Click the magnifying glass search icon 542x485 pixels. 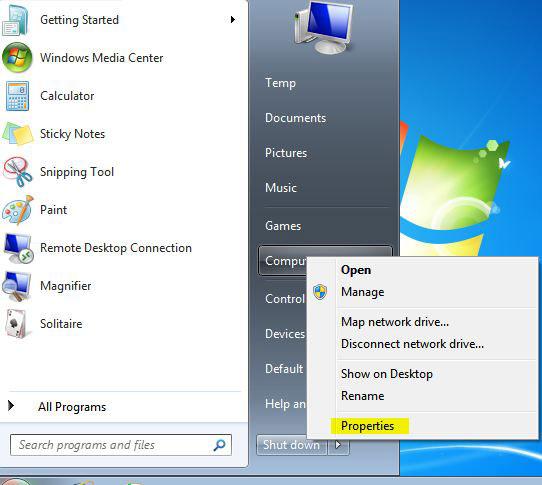[x=219, y=445]
